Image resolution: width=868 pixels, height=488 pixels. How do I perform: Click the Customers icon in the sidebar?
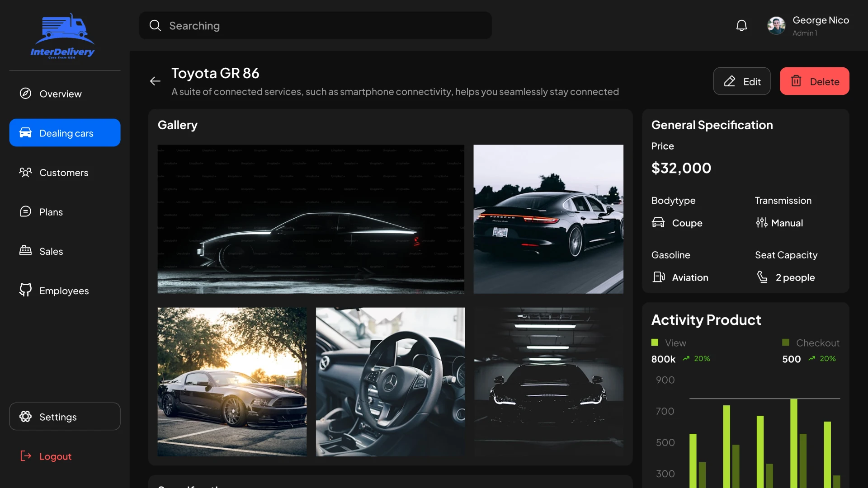[x=26, y=172]
